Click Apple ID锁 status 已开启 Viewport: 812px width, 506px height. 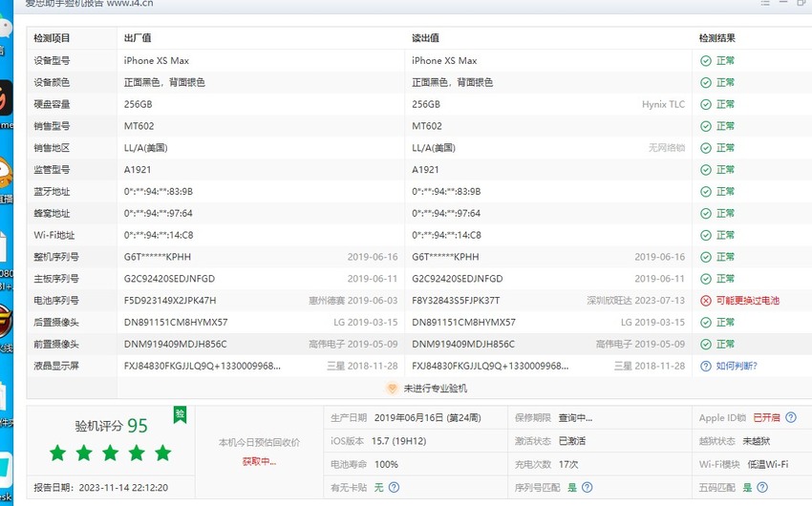[766, 418]
